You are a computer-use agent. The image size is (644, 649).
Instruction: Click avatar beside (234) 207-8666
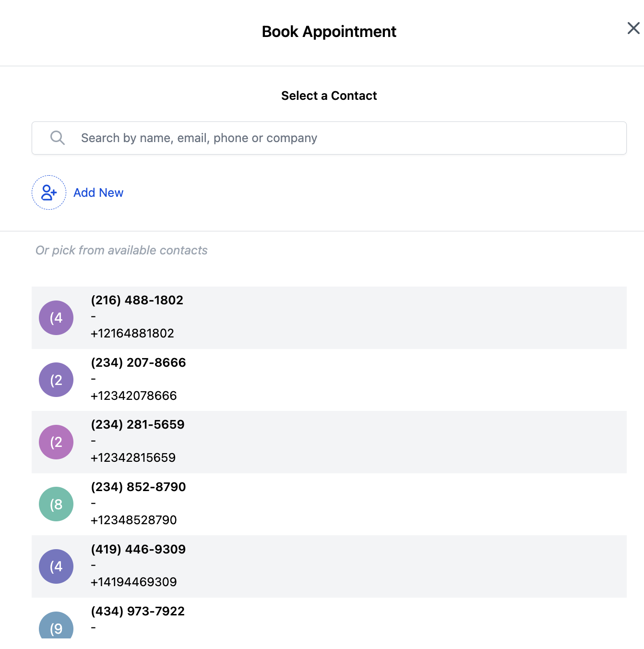pos(56,380)
